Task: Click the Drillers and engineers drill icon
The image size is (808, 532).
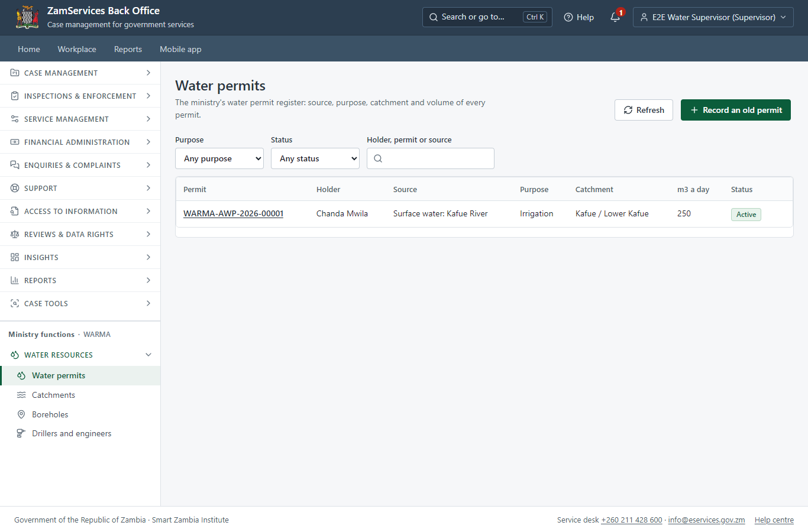Action: [21, 433]
